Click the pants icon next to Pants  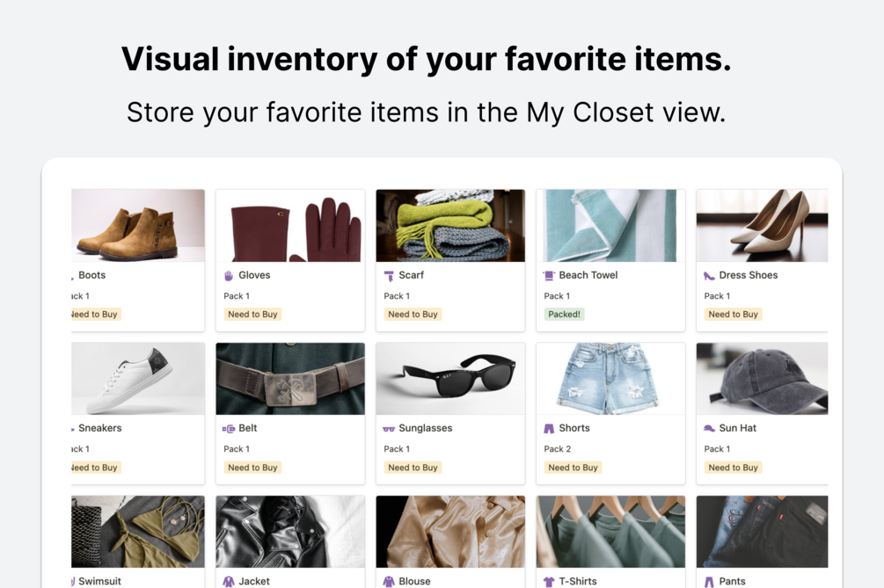pyautogui.click(x=709, y=582)
